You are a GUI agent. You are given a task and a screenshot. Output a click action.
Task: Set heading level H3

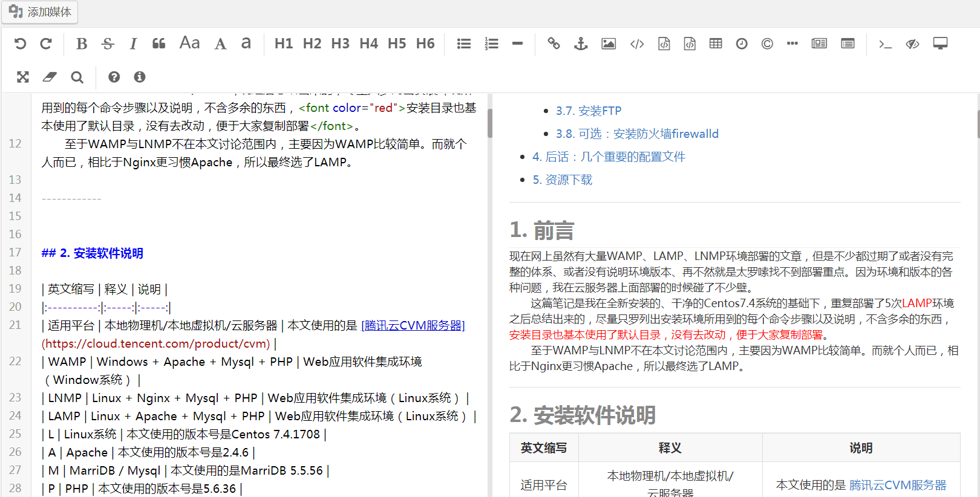coord(340,44)
